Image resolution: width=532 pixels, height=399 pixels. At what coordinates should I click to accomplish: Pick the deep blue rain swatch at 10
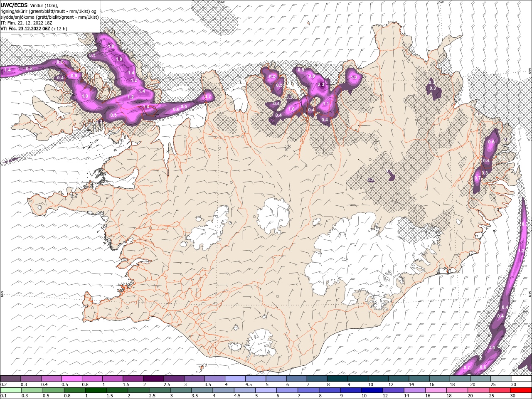(372, 390)
